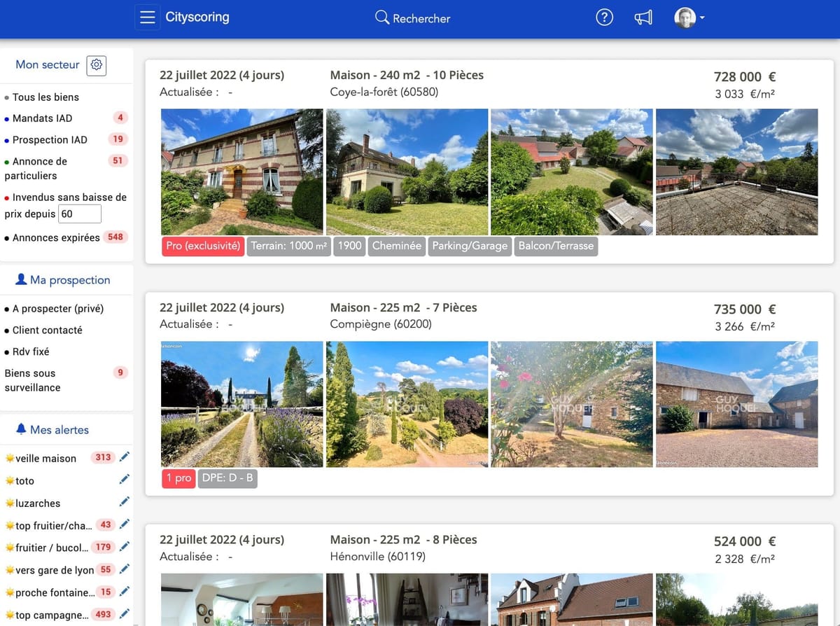The height and width of the screenshot is (626, 840).
Task: Open first photo of Coye-la-forêt house
Action: click(242, 172)
